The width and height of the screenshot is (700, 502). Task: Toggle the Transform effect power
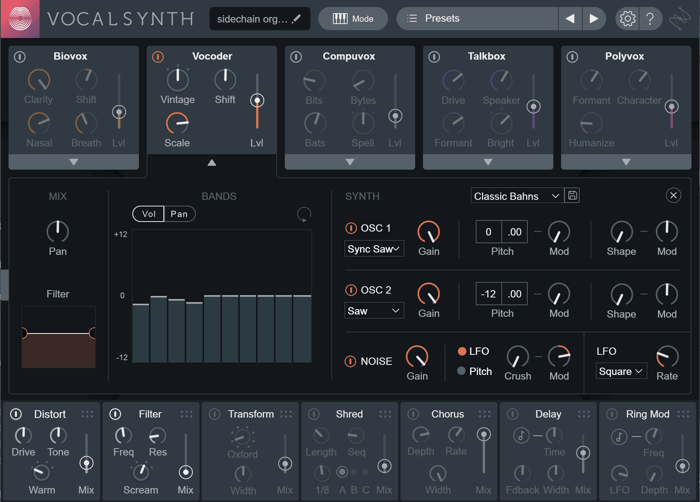pyautogui.click(x=214, y=414)
